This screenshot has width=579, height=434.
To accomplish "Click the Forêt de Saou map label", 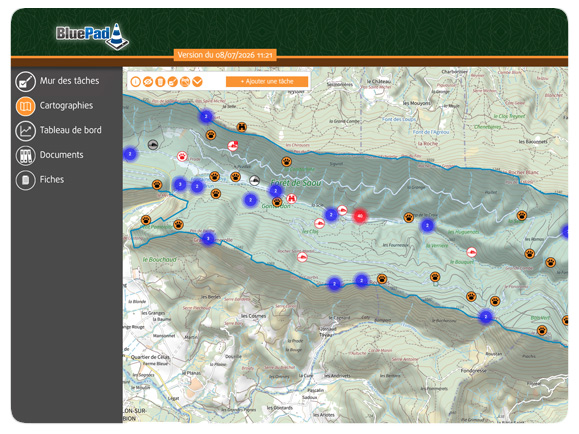I will click(x=295, y=182).
